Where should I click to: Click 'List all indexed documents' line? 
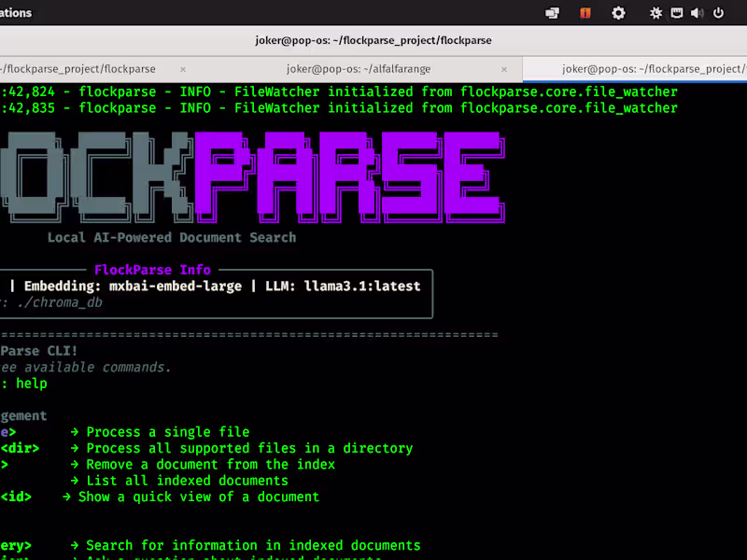pos(188,481)
